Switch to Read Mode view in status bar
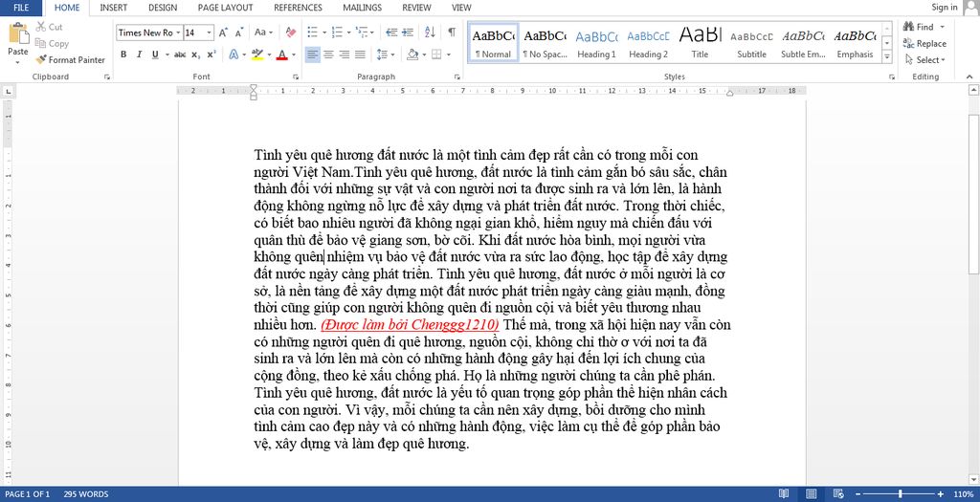Image resolution: width=980 pixels, height=502 pixels. [784, 494]
